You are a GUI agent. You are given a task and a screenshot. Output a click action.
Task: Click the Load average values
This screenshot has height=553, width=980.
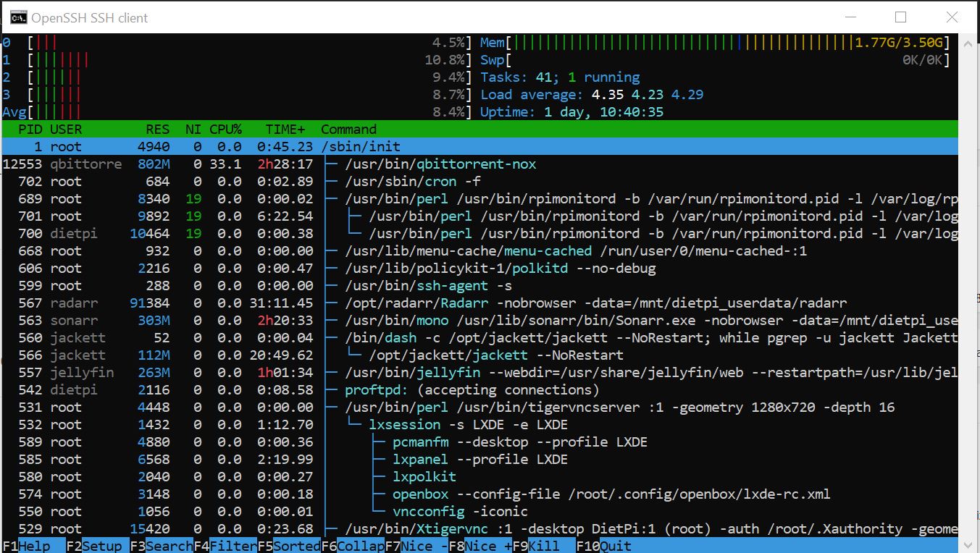[647, 95]
